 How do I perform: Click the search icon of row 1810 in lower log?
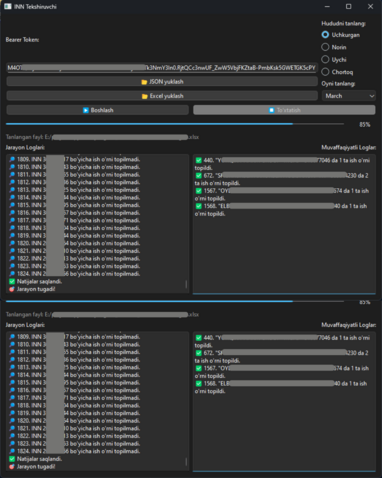pyautogui.click(x=12, y=344)
